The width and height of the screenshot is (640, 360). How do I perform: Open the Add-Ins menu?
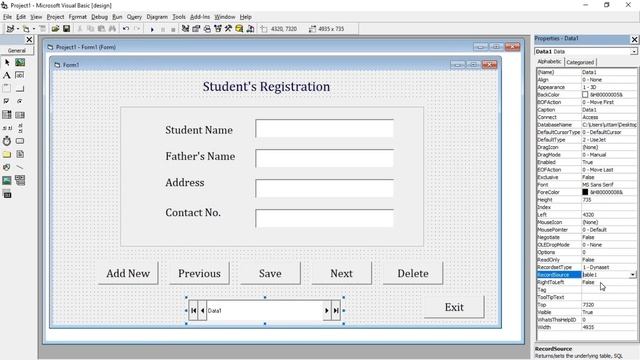coord(200,17)
